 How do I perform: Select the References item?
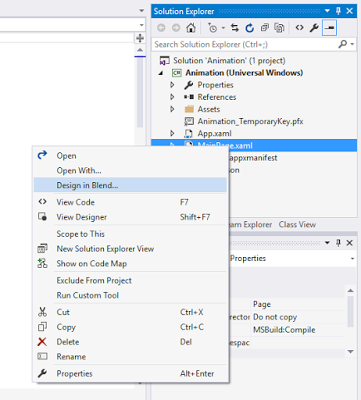[x=217, y=97]
